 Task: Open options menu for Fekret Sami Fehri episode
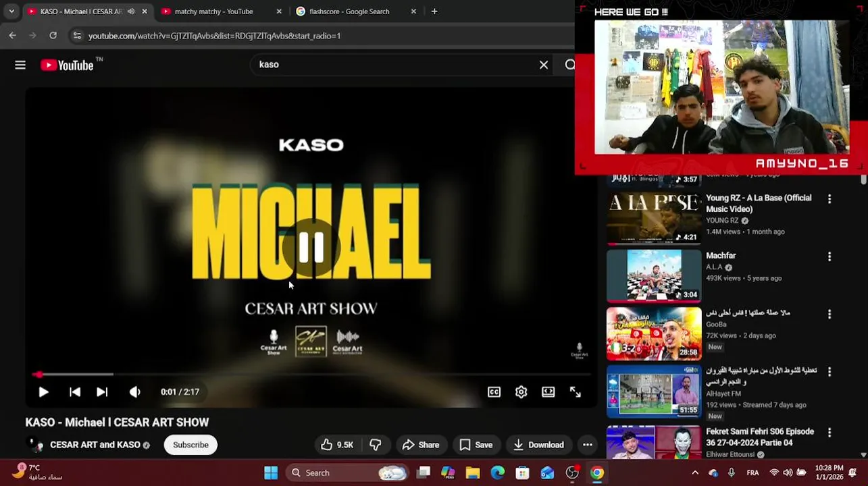(829, 433)
